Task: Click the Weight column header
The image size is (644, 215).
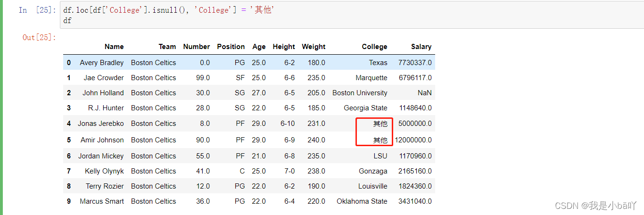Action: [314, 47]
